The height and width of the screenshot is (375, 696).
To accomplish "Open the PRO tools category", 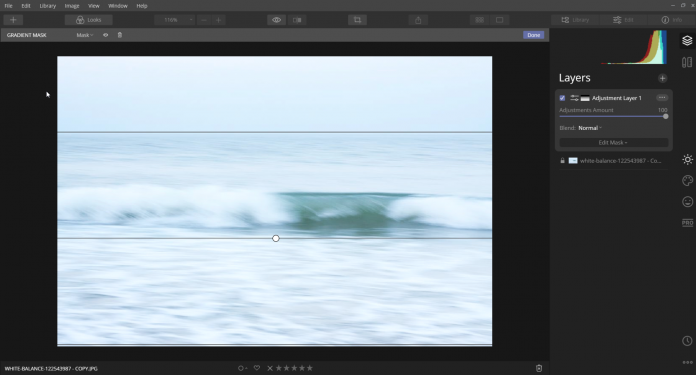I will [x=687, y=223].
